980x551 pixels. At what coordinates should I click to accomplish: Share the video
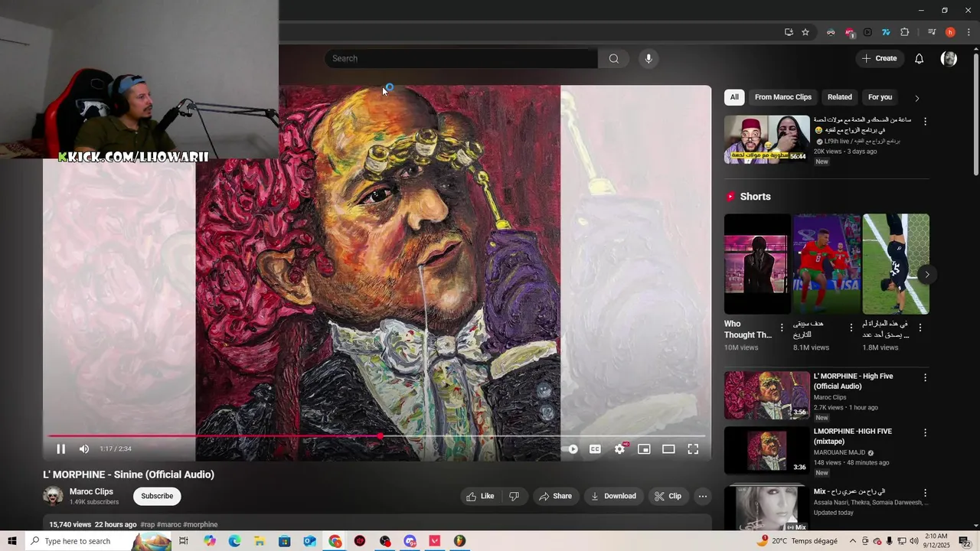click(555, 496)
